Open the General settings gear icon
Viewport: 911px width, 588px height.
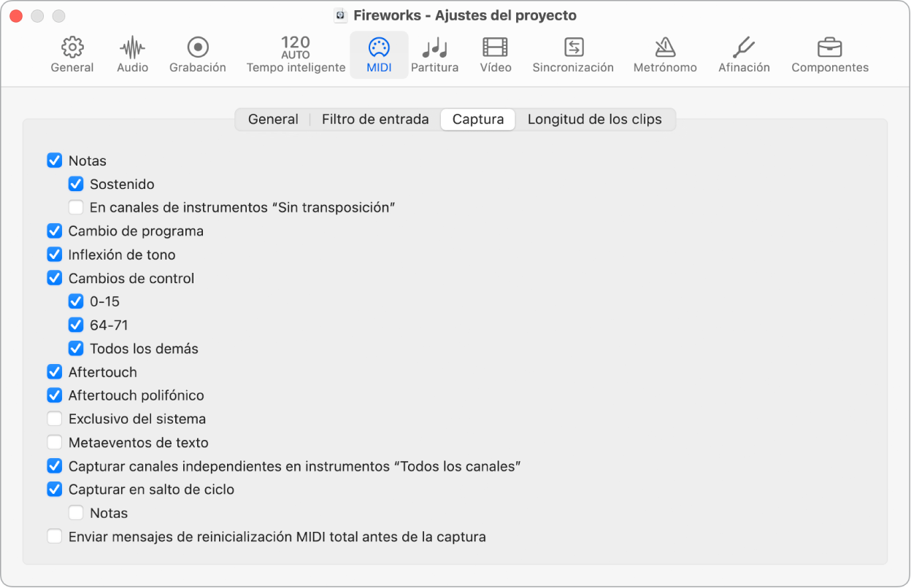tap(72, 48)
